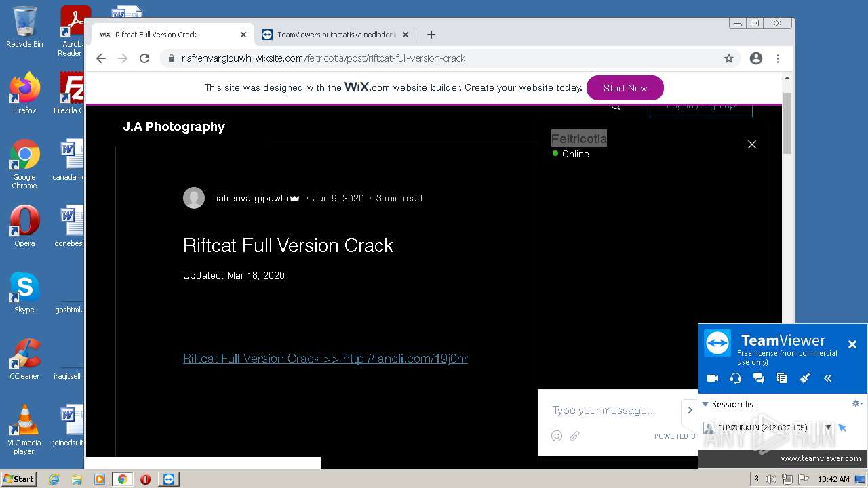The width and height of the screenshot is (868, 488).
Task: Attach a file with paperclip icon
Action: (574, 436)
